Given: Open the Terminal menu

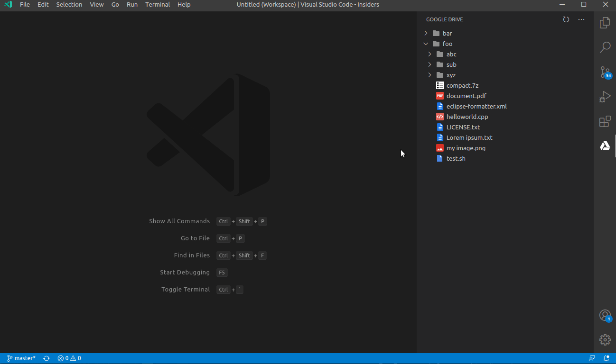Looking at the screenshot, I should pyautogui.click(x=158, y=5).
